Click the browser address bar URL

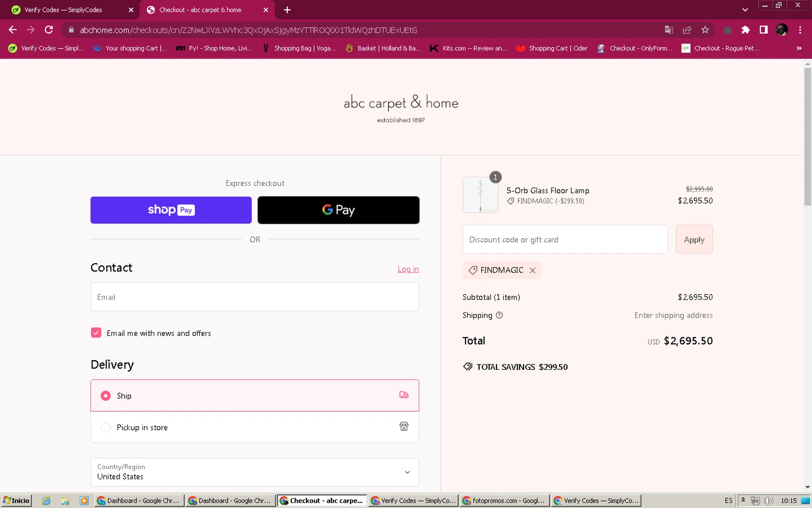[248, 30]
